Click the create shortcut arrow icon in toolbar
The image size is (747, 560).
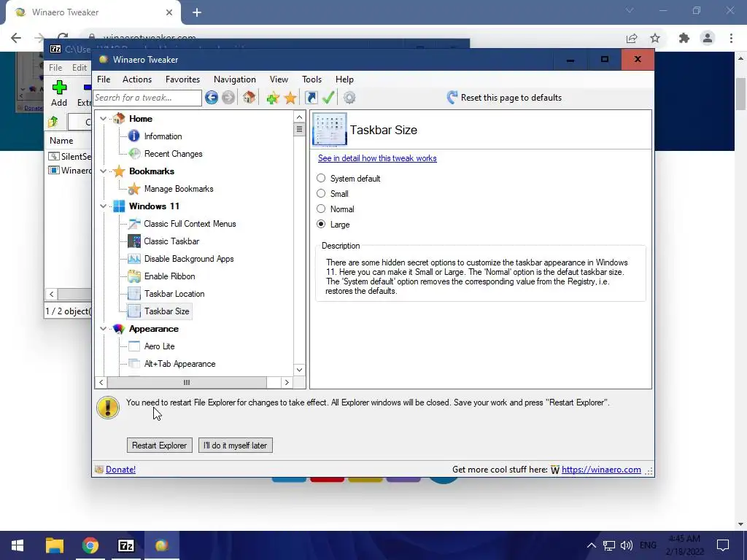(x=311, y=98)
